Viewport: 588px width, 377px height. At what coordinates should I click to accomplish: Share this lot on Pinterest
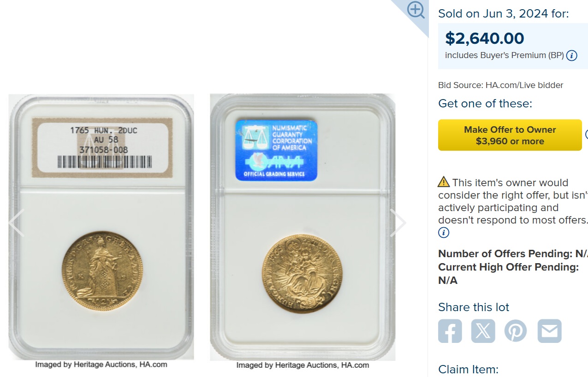516,331
